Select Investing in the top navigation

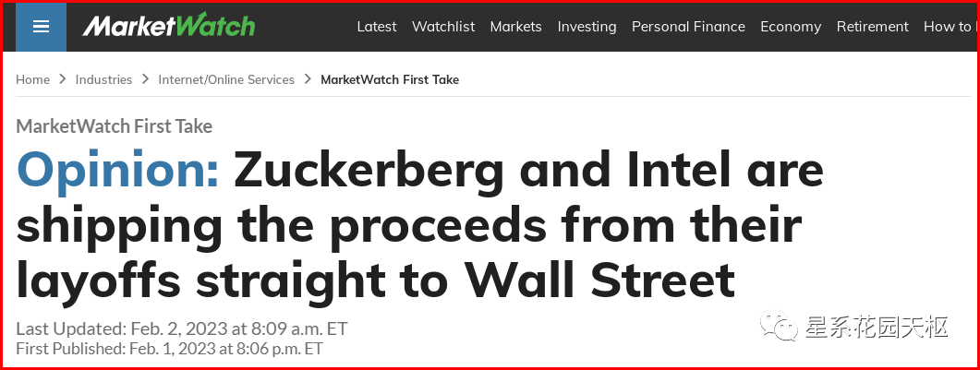tap(587, 27)
